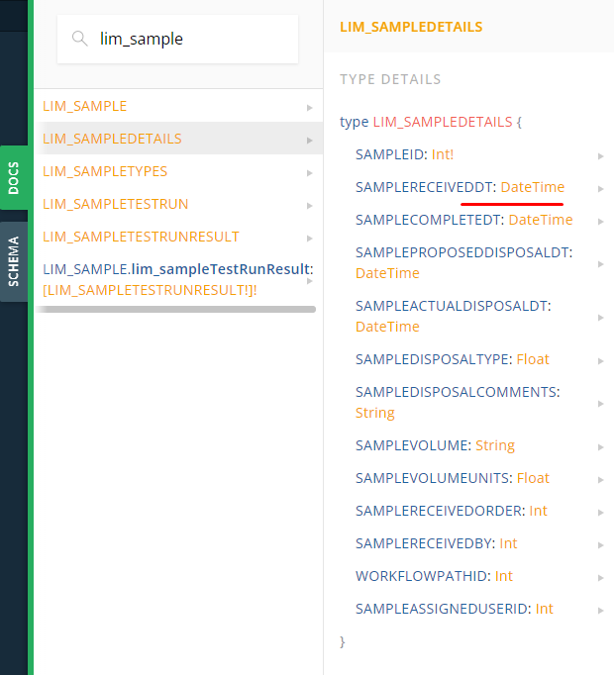This screenshot has height=675, width=616.
Task: Select LIM_SAMPLETYPES search result
Action: click(105, 171)
